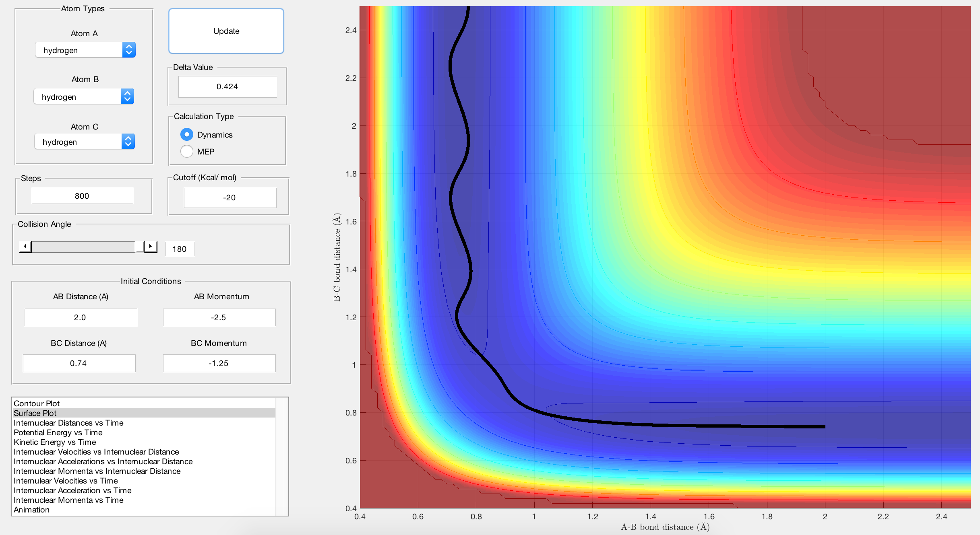The height and width of the screenshot is (535, 980).
Task: Choose Contour Plot from the list
Action: (37, 403)
